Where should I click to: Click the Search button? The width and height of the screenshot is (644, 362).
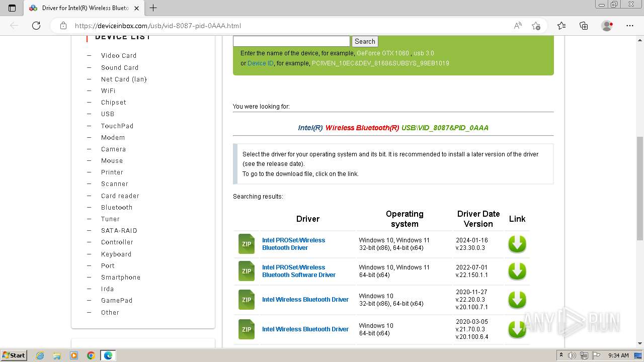pos(365,42)
